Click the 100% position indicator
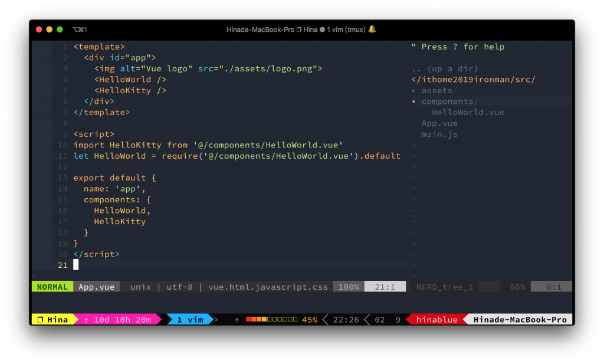 click(349, 287)
